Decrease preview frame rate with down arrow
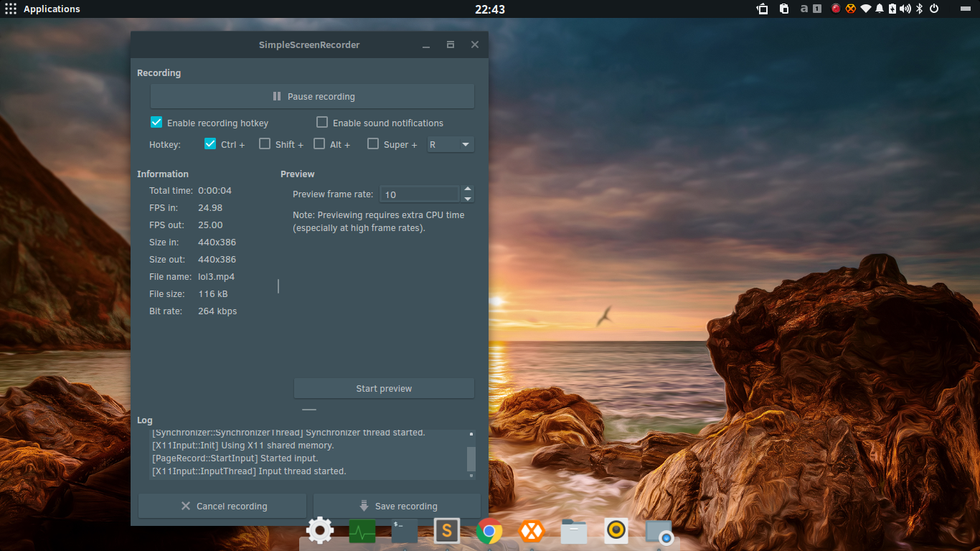Screen dimensions: 980x551 pos(468,199)
